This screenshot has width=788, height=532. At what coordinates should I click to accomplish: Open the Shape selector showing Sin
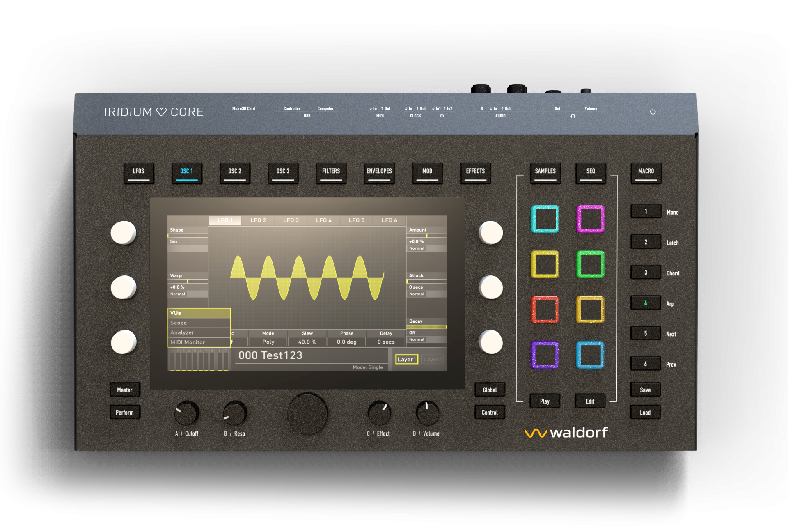[188, 241]
